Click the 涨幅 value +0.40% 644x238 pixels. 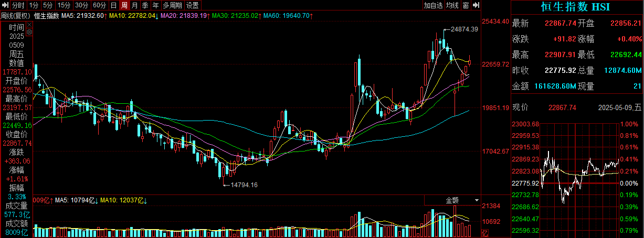click(629, 39)
